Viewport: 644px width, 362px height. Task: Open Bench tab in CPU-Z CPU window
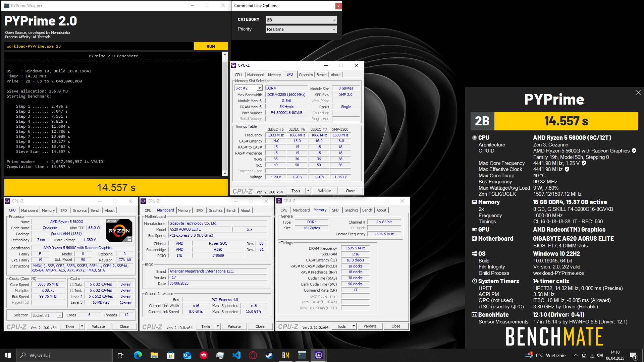point(95,210)
